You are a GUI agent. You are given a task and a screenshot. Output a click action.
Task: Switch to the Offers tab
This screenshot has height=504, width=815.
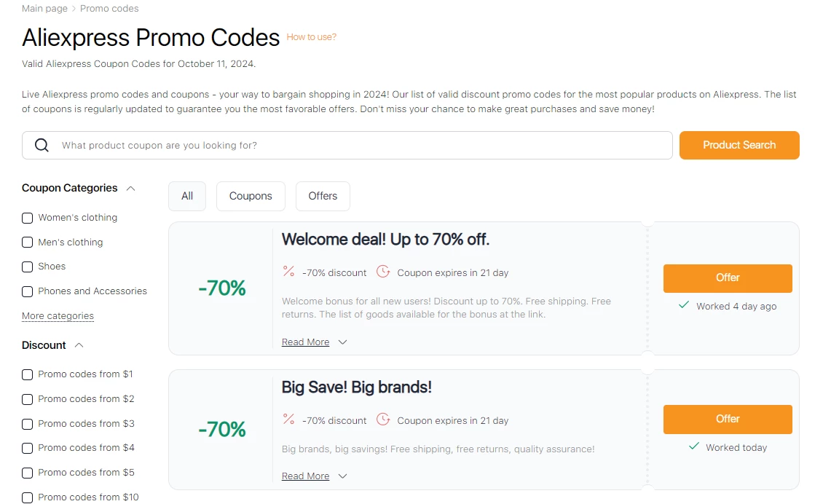(323, 197)
